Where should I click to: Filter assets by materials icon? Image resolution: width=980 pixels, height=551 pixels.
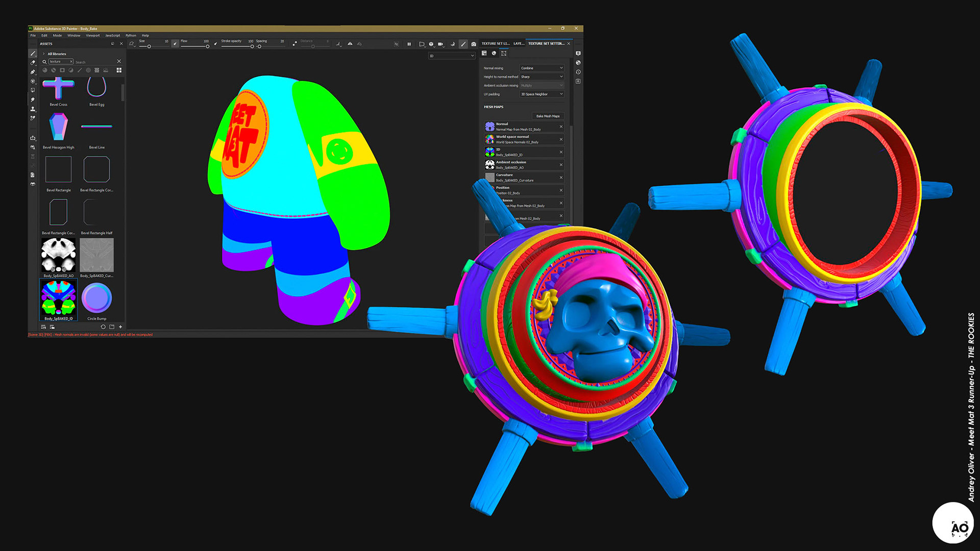pyautogui.click(x=45, y=70)
